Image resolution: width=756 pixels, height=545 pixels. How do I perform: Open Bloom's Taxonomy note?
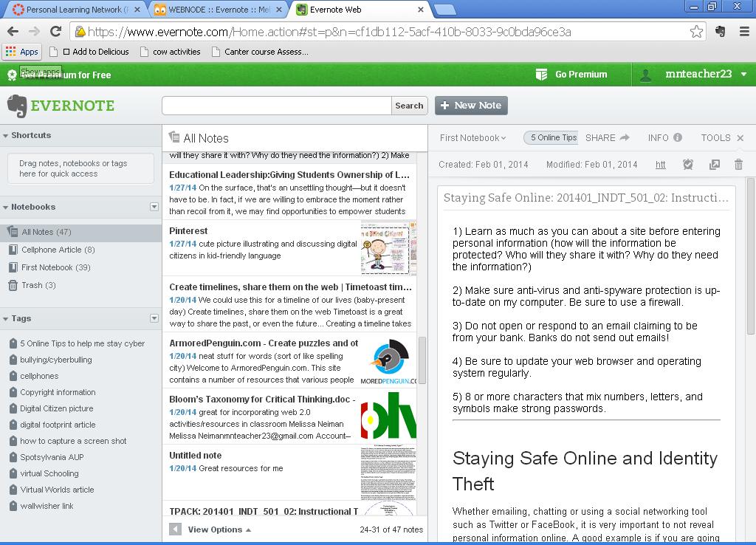[x=289, y=417]
